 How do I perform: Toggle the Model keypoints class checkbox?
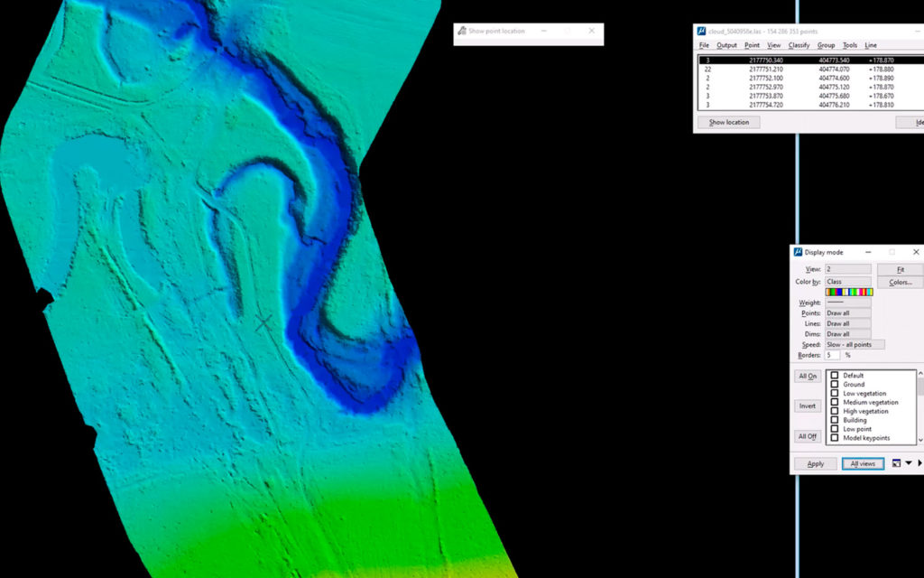[x=835, y=438]
